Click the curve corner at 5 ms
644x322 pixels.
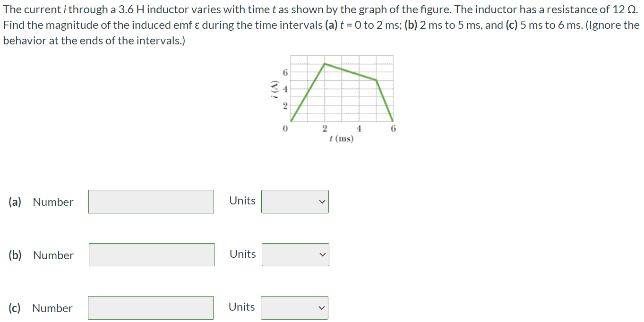pos(376,80)
